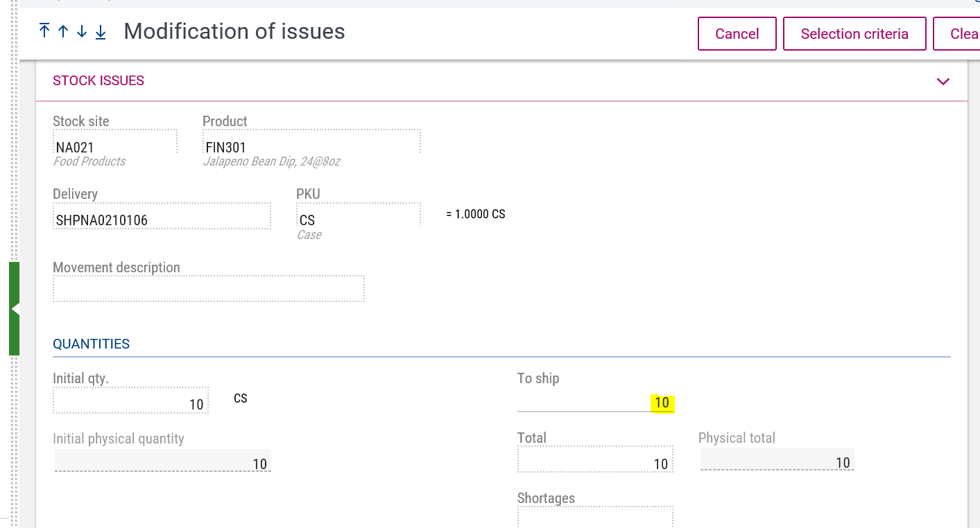Focus the Total quantity field
This screenshot has width=980, height=528.
[x=594, y=463]
